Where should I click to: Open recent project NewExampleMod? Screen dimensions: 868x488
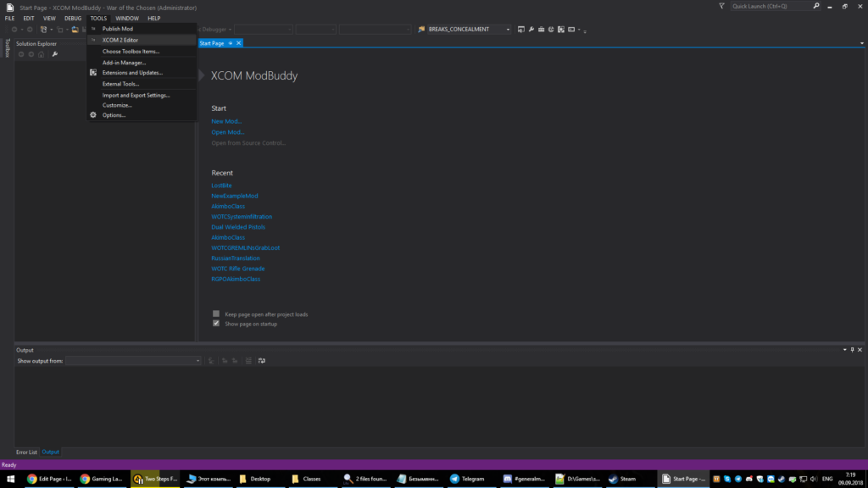(x=235, y=196)
